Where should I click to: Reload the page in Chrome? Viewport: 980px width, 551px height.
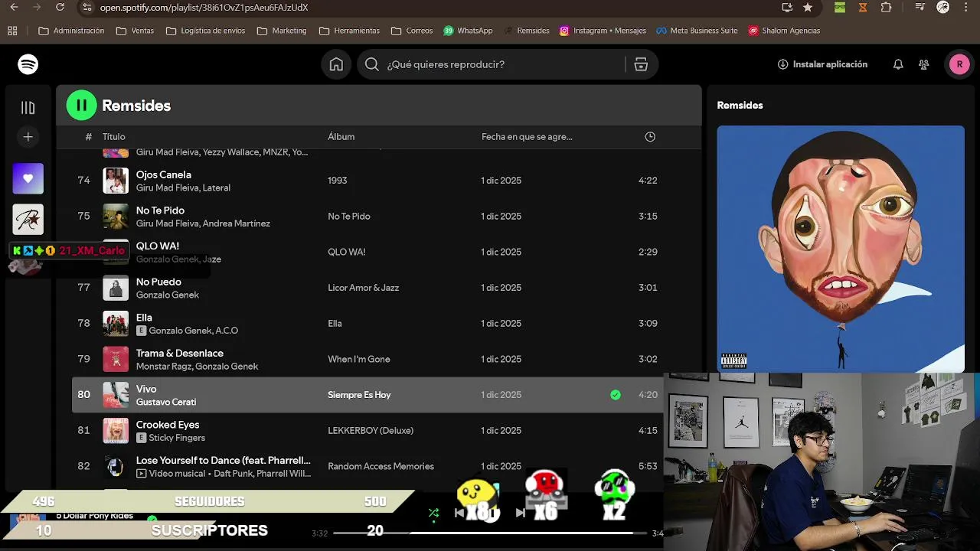60,8
